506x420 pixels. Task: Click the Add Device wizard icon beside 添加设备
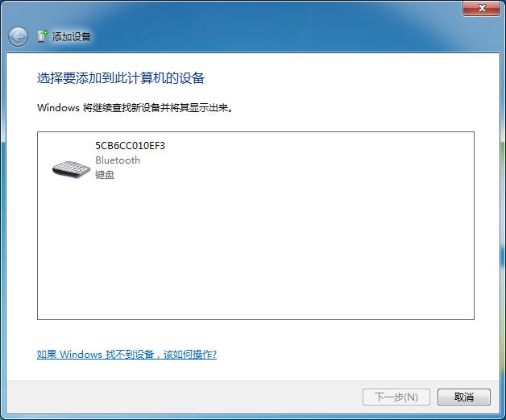[x=42, y=36]
